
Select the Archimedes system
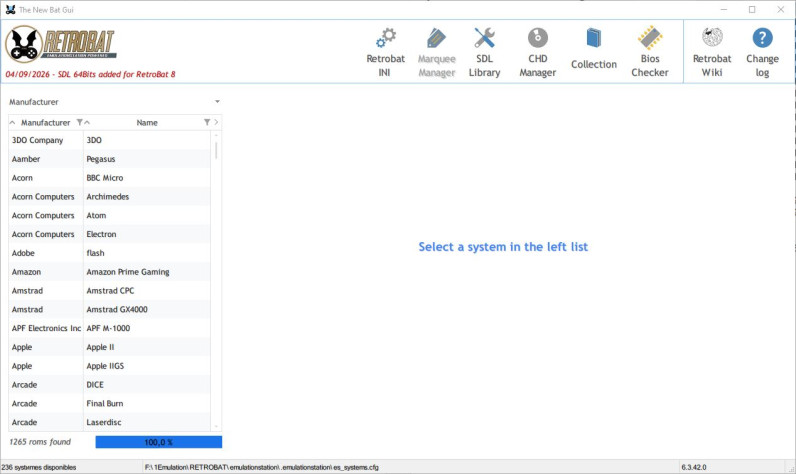147,196
